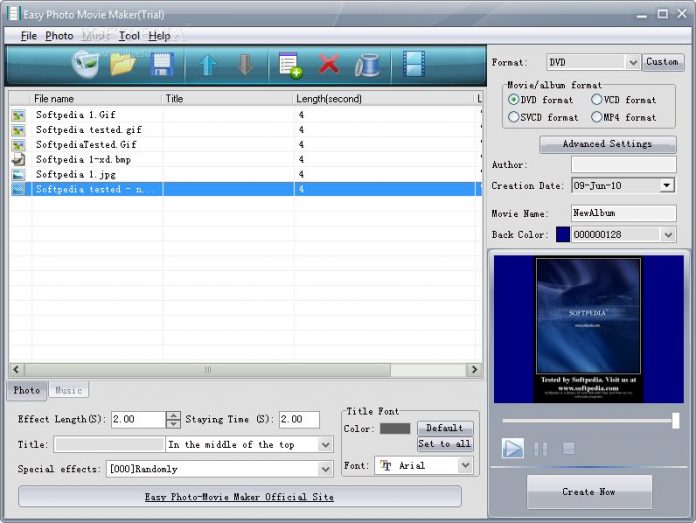Select the row Softpedia tested.gif

[x=245, y=130]
